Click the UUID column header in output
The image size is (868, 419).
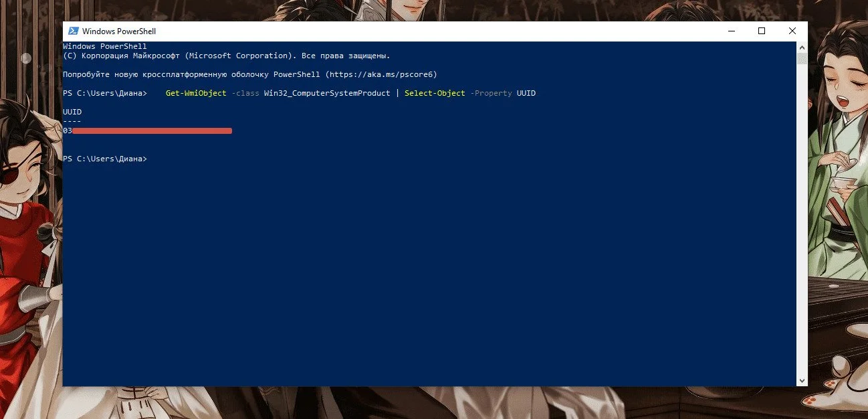pyautogui.click(x=72, y=112)
